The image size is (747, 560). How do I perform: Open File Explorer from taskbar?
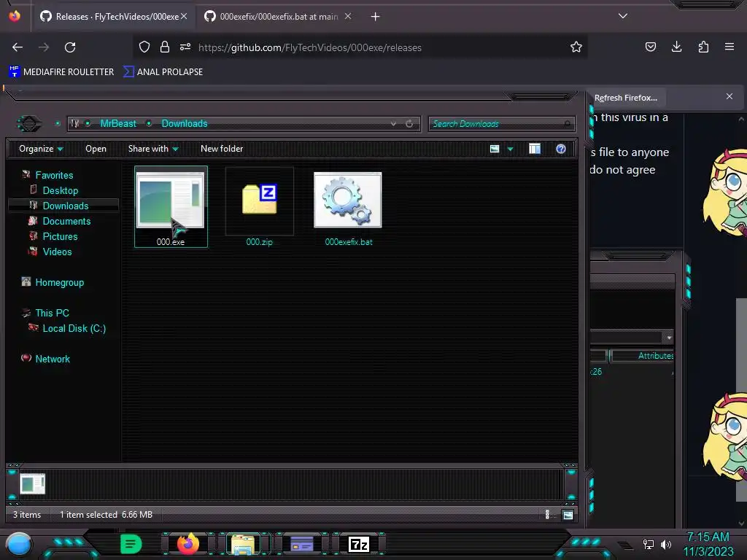(x=243, y=544)
